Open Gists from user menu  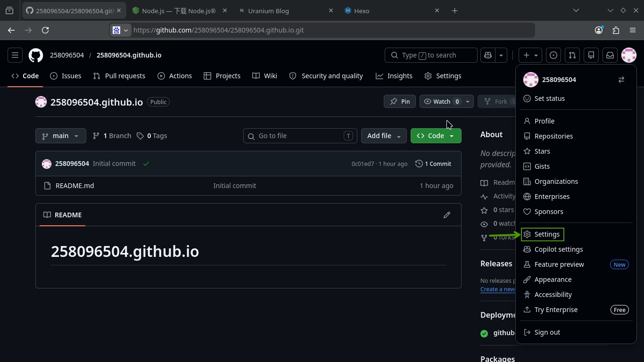(x=576, y=166)
